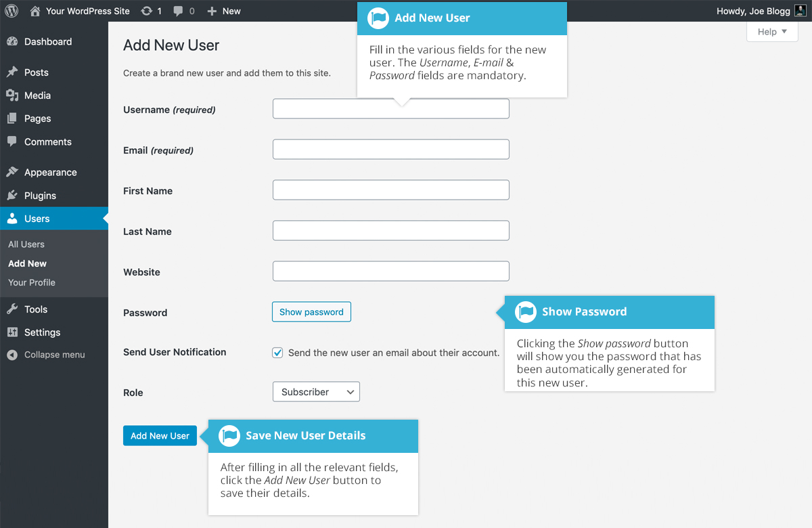Click the home icon beside site name
Viewport: 812px width, 528px height.
point(35,11)
